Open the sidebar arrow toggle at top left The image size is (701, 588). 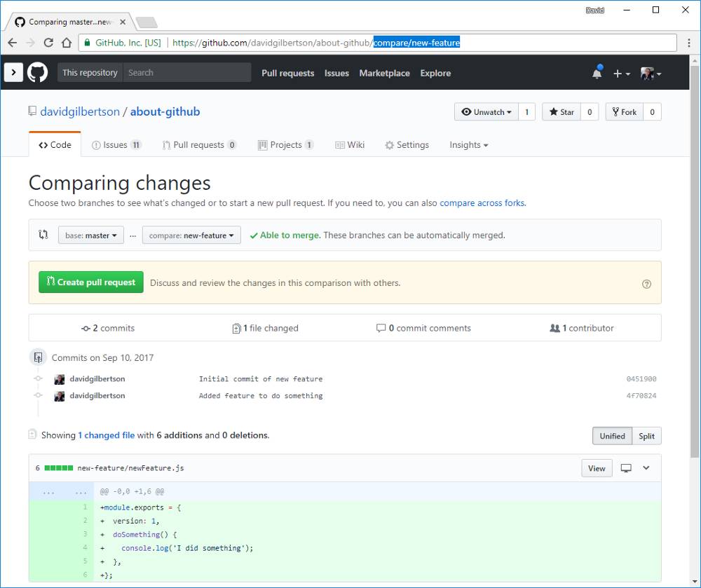tap(13, 73)
